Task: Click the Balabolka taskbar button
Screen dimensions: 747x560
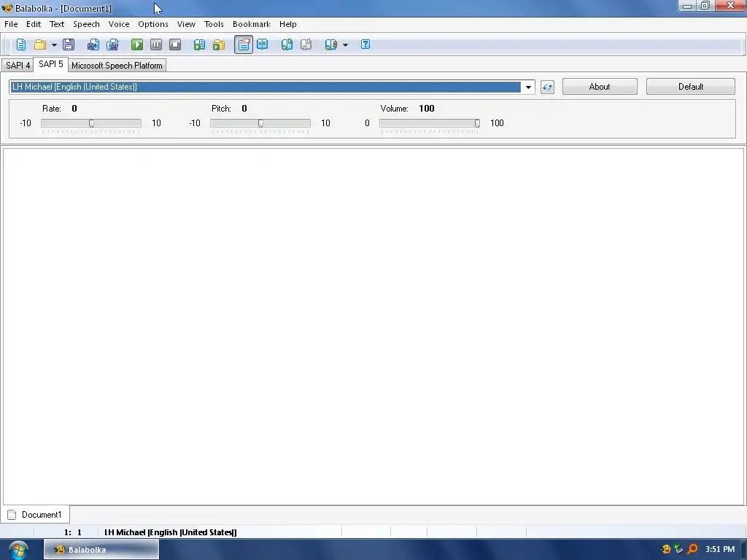Action: [x=101, y=550]
